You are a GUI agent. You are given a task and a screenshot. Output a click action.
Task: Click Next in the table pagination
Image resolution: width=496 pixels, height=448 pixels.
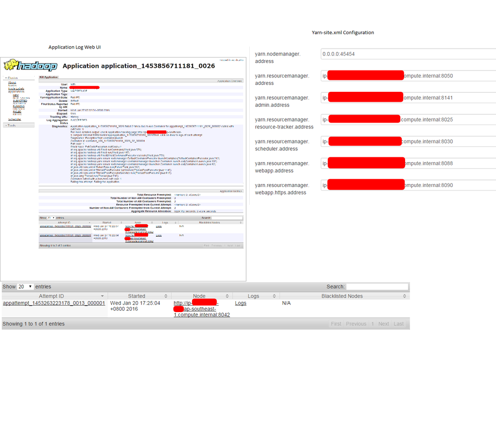383,323
